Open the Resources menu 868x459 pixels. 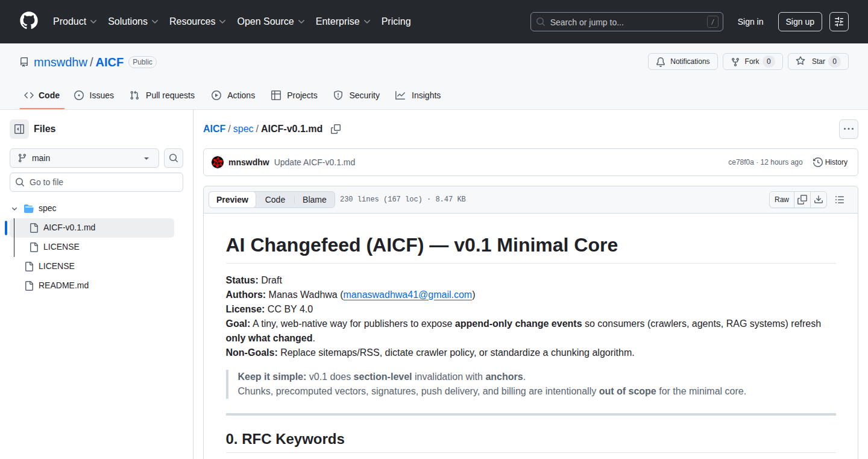point(198,22)
